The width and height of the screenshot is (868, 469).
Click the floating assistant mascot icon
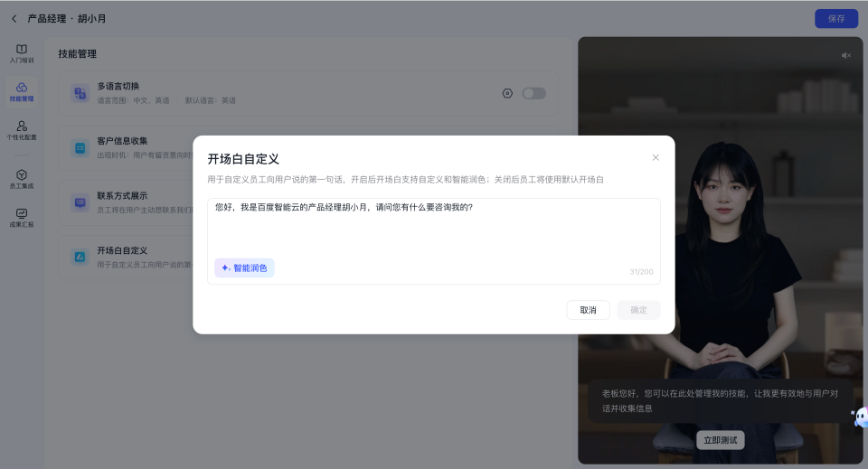[x=860, y=417]
